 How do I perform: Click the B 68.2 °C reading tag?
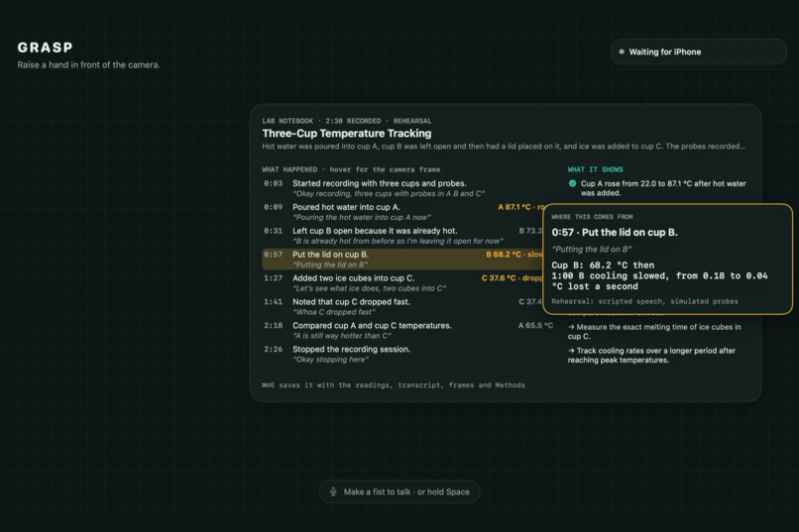(x=514, y=255)
